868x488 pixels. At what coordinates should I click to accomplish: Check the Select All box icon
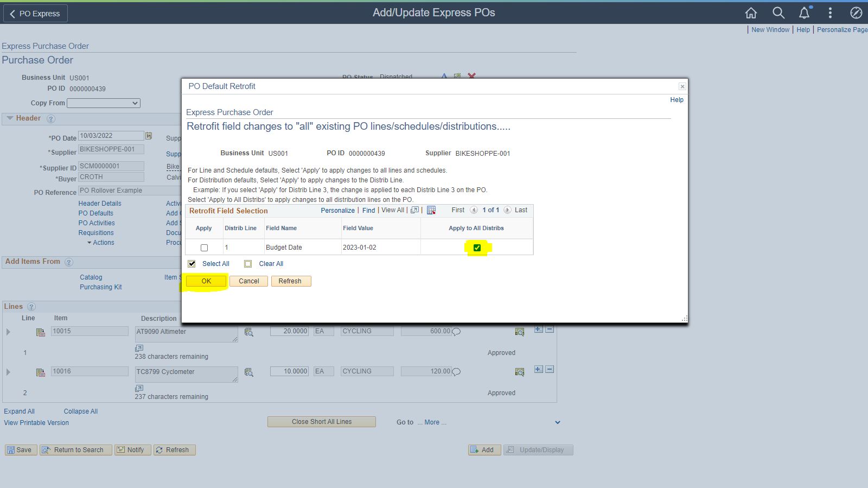coord(192,264)
